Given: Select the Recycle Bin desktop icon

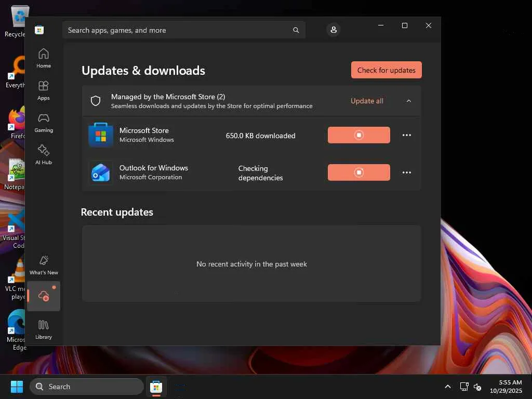Looking at the screenshot, I should [x=16, y=21].
